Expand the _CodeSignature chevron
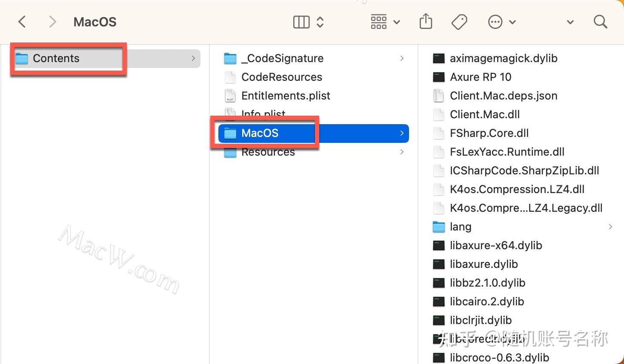The width and height of the screenshot is (624, 364). [x=402, y=58]
